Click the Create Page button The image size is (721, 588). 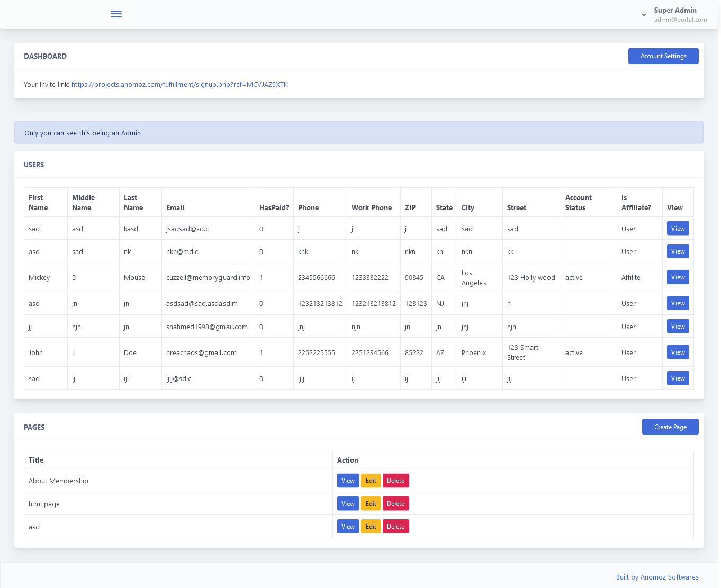click(x=670, y=427)
